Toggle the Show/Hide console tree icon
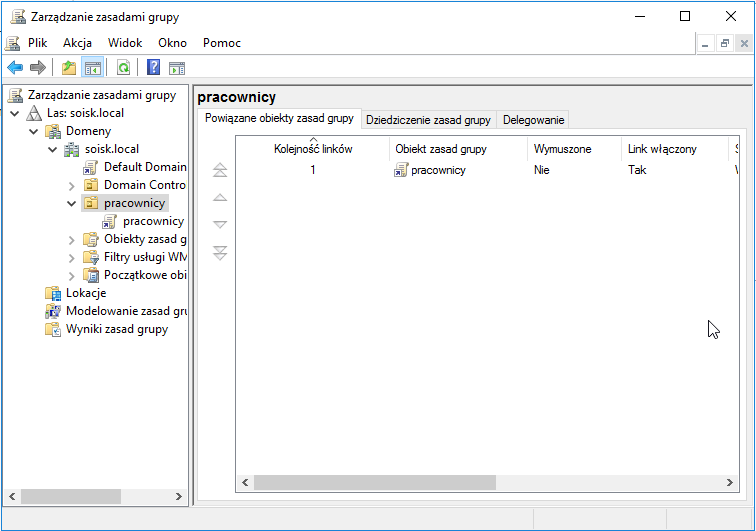 coord(93,68)
